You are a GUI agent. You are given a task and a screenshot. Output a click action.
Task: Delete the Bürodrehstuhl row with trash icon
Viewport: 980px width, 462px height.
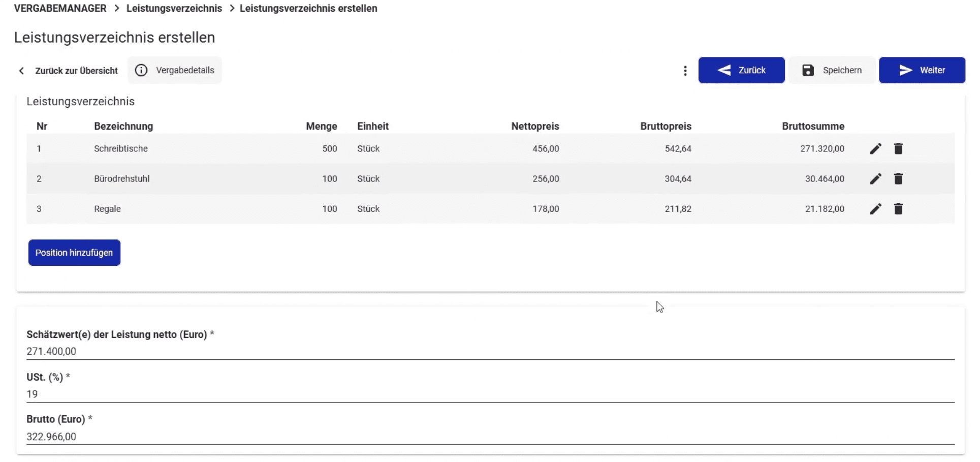pos(898,178)
